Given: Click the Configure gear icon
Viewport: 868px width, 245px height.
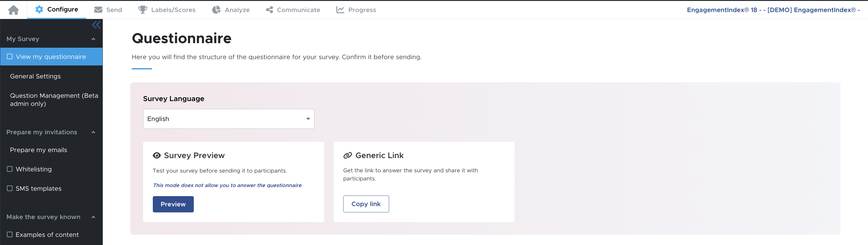Looking at the screenshot, I should 39,9.
